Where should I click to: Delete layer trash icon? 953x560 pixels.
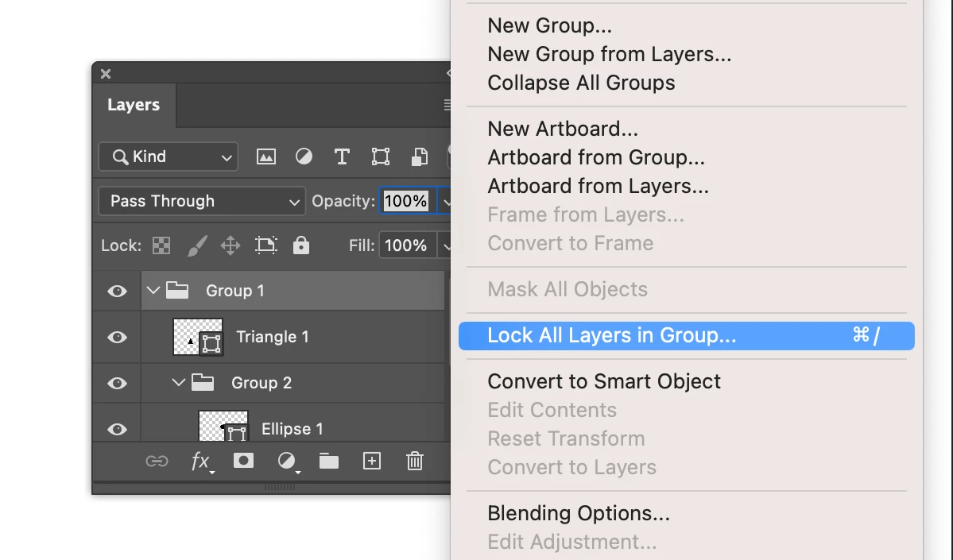pos(415,461)
